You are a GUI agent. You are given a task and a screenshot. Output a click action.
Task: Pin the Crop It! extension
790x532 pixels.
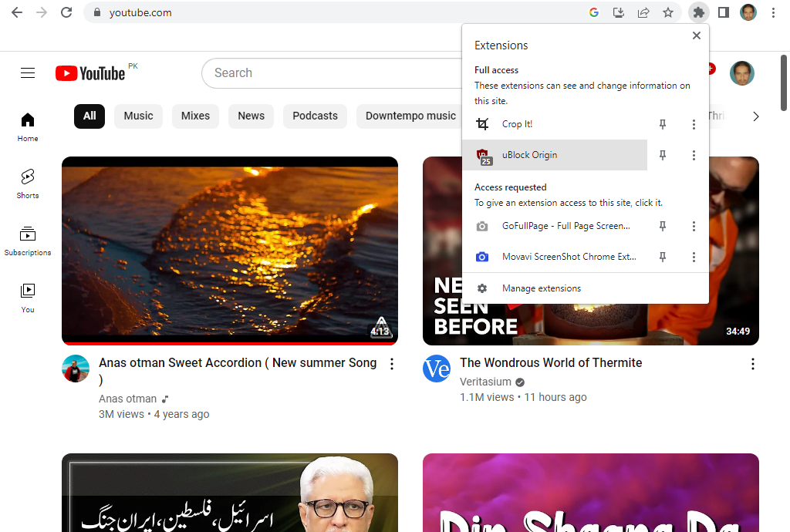tap(663, 124)
